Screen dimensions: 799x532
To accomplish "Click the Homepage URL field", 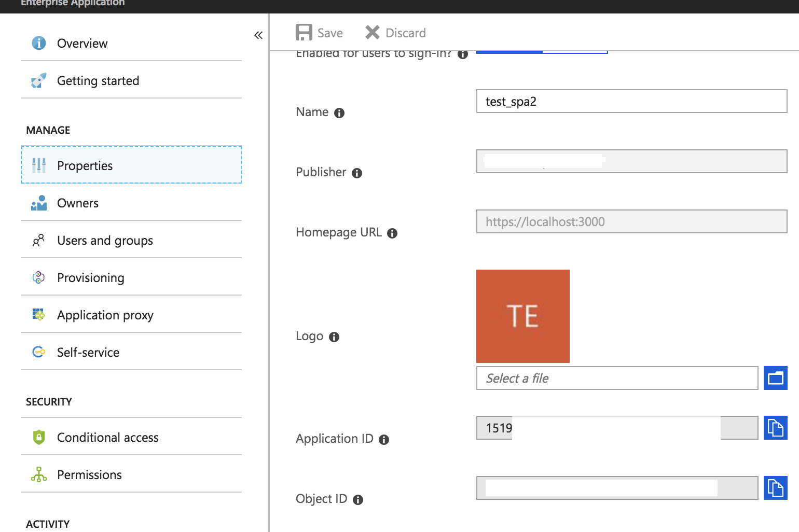I will pos(631,221).
